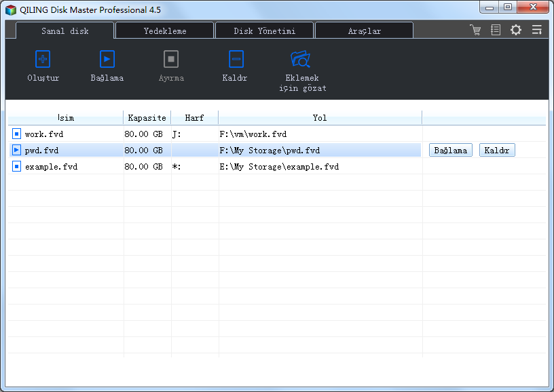The height and width of the screenshot is (392, 554).
Task: Open the Araçlar tab
Action: [x=364, y=31]
